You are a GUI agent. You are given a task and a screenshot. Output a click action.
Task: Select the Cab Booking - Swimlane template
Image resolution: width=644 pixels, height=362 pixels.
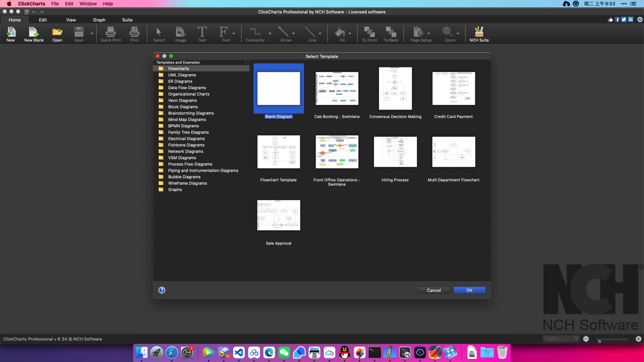pos(337,88)
